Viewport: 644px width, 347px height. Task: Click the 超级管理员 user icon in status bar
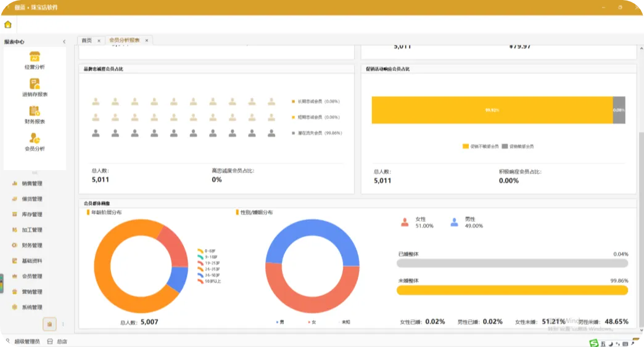coord(8,341)
